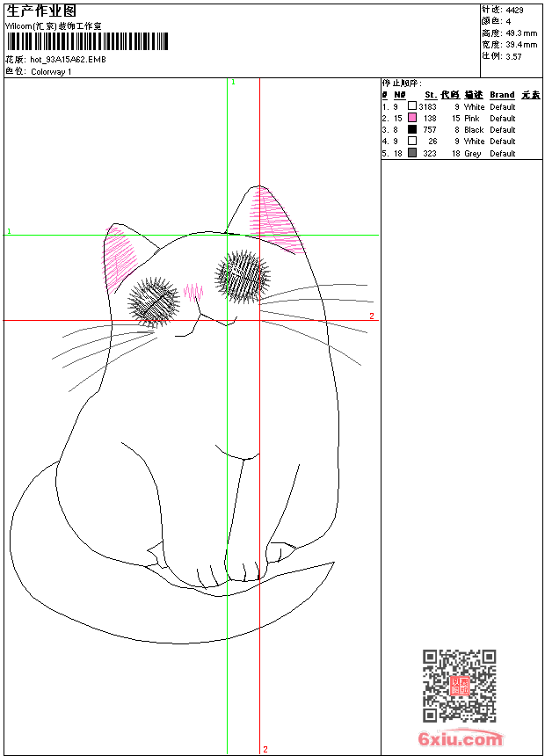Viewport: 545px width, 756px height.
Task: Click the thread number 18 in row 5
Action: pyautogui.click(x=398, y=153)
